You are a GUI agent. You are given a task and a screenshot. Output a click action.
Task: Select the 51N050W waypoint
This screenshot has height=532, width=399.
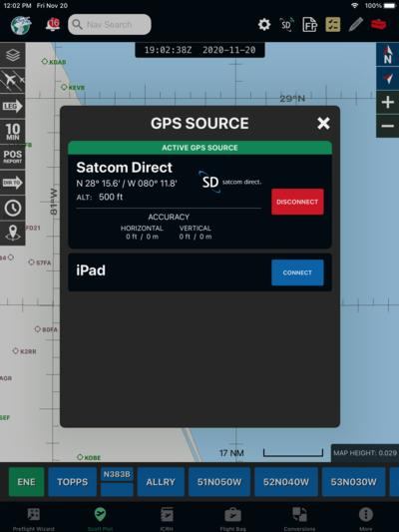tap(219, 482)
